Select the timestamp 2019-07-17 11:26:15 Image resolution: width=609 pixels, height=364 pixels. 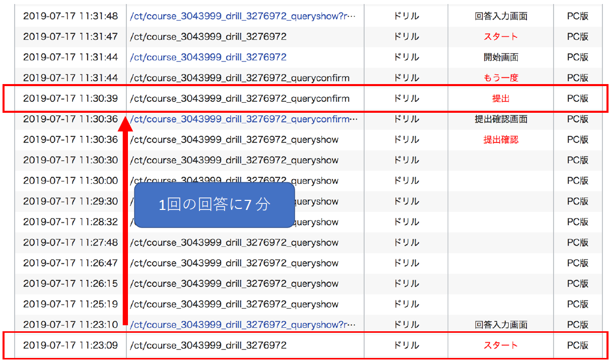click(x=71, y=284)
